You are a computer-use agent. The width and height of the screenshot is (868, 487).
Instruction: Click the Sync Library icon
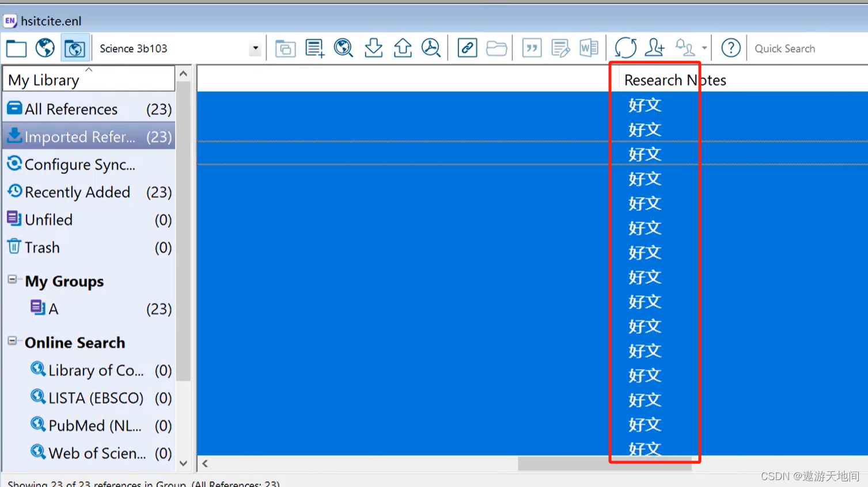pos(626,48)
